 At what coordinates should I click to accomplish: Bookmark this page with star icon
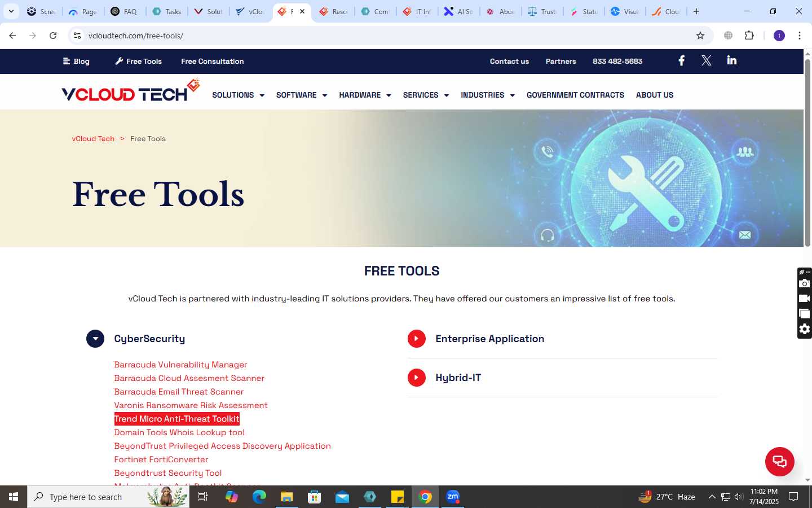[x=700, y=36]
